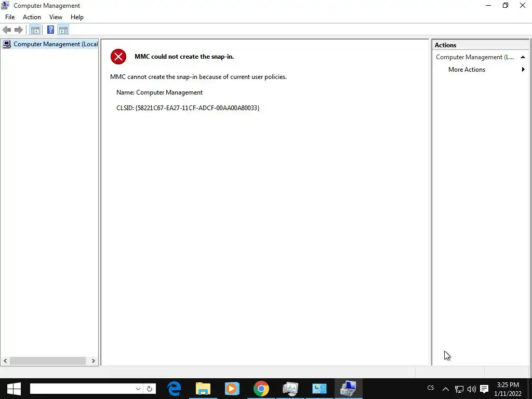Image resolution: width=532 pixels, height=399 pixels.
Task: Click More Actions in the Actions pane
Action: (467, 70)
